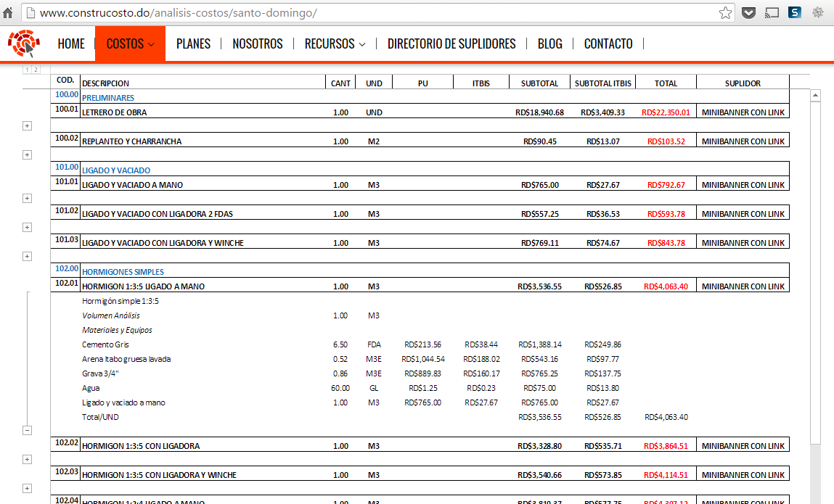Click MINIBANNER CON LINK for REPLANTEO Y CHARRANCHA
The image size is (834, 504).
pos(743,141)
